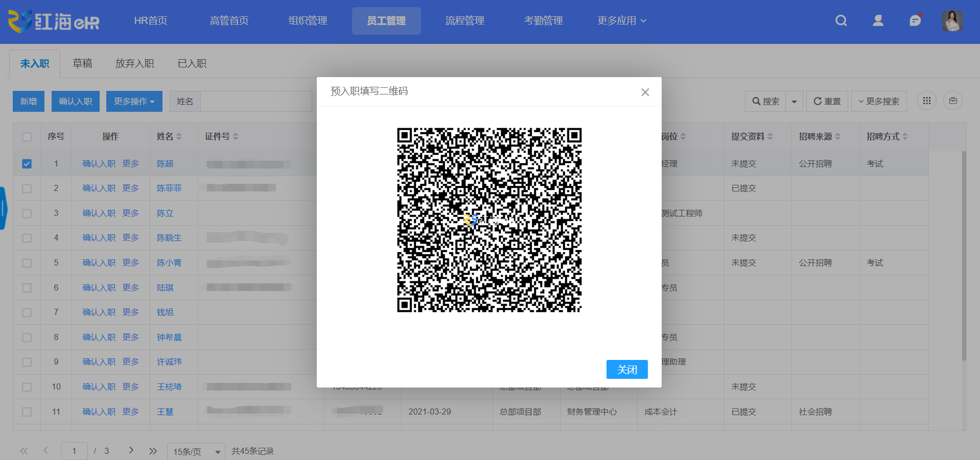Open the 流程管理 menu
The image size is (980, 460).
click(464, 20)
